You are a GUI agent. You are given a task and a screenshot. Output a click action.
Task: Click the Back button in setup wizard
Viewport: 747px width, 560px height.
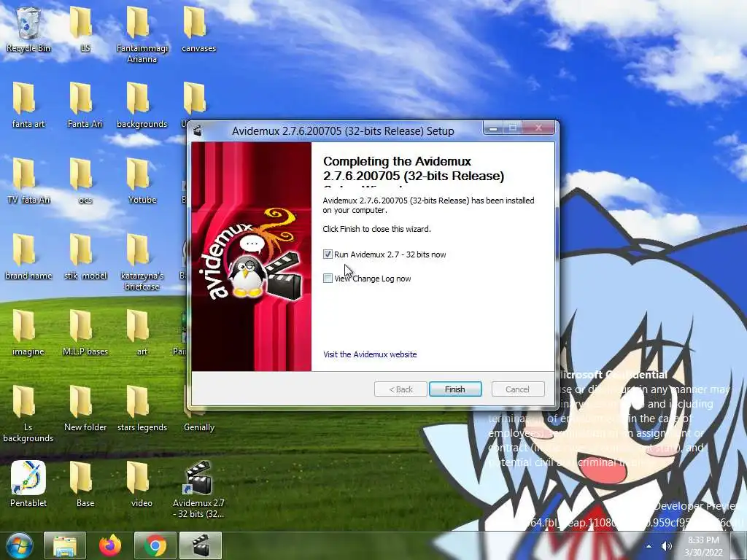click(400, 389)
